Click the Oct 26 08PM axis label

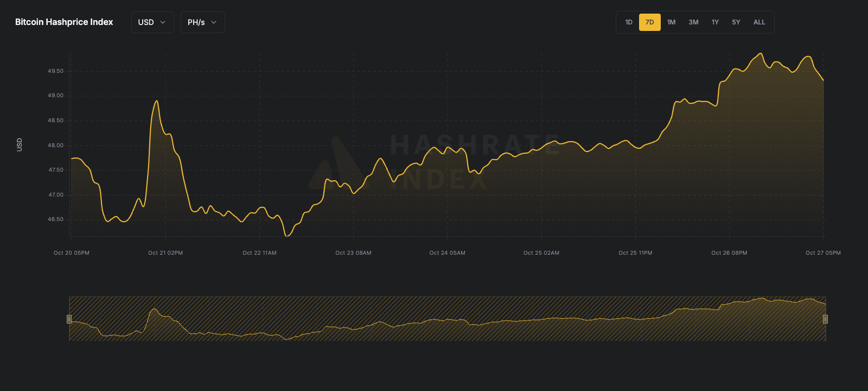729,253
